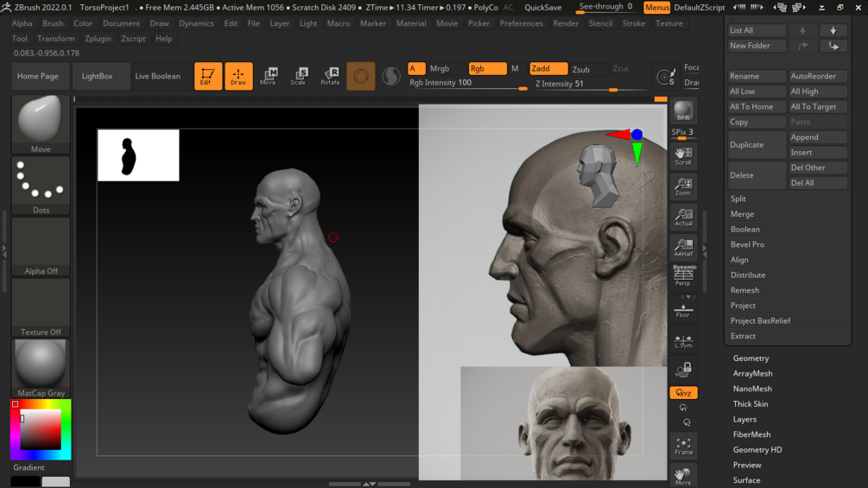Image resolution: width=868 pixels, height=488 pixels.
Task: Toggle the orange Xyz rotation button
Action: tap(683, 393)
